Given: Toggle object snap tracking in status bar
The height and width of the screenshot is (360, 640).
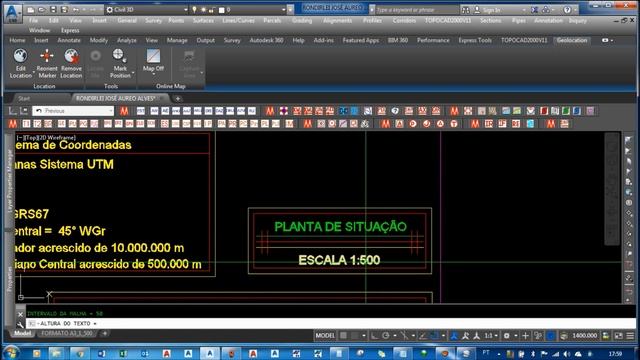Looking at the screenshot, I should [423, 336].
